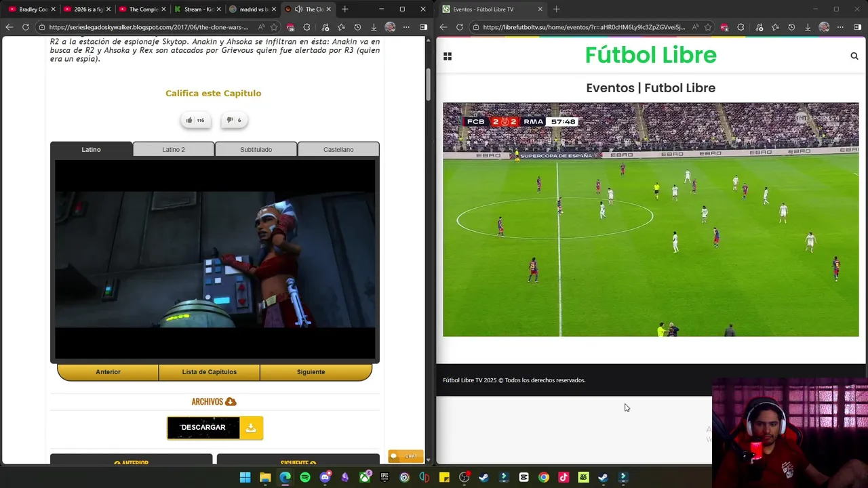This screenshot has height=488, width=868.
Task: Favorite the Fútbol Libre page with the star
Action: coord(708,27)
